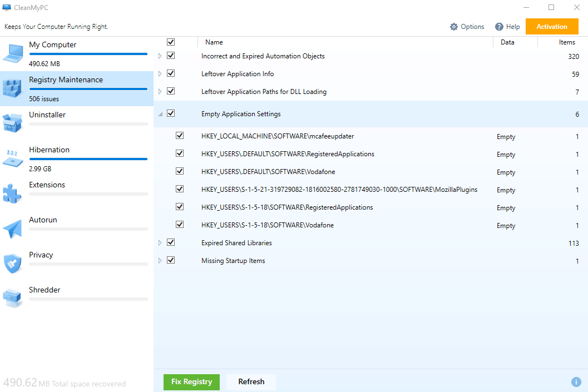Click the Uninstaller boxes icon
The height and width of the screenshot is (392, 588).
pyautogui.click(x=13, y=122)
